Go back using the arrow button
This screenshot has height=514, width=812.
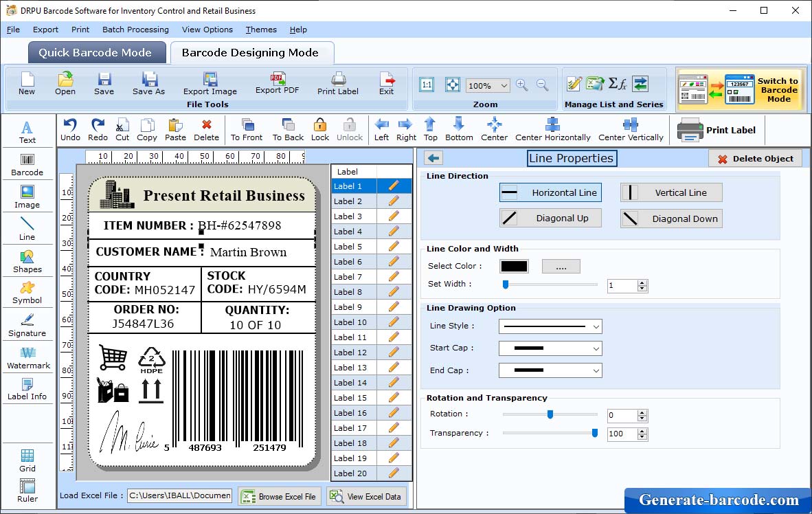pyautogui.click(x=434, y=158)
